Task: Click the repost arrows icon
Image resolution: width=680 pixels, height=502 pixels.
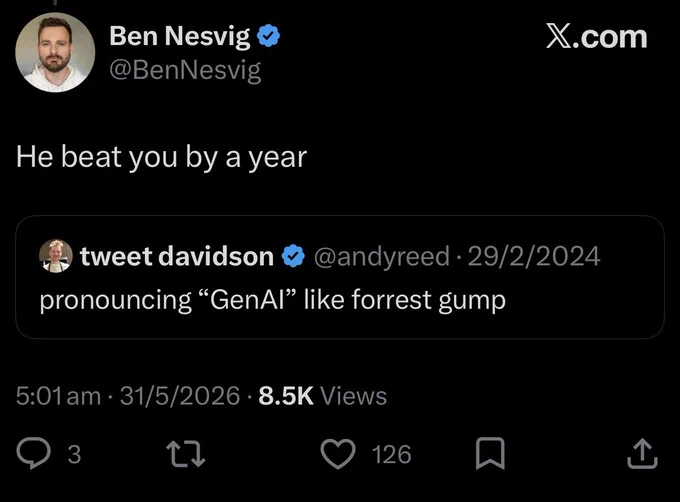Action: coord(186,454)
